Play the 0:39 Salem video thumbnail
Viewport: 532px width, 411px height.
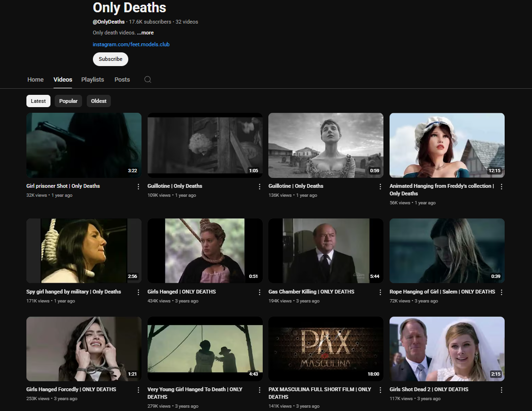[x=447, y=251]
